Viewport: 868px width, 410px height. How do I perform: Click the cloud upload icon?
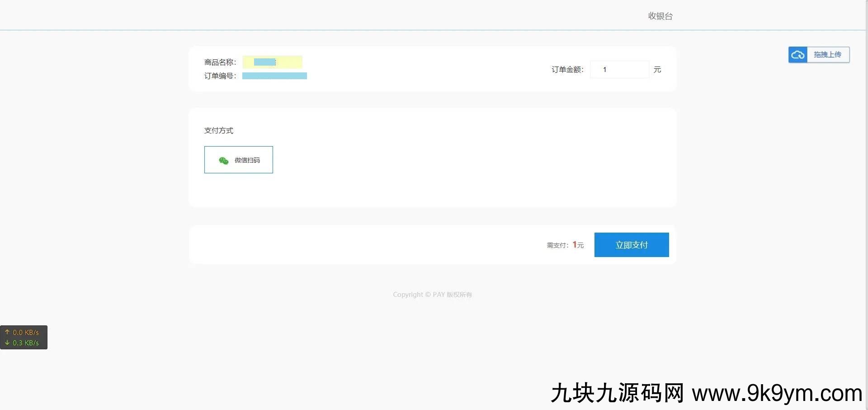pyautogui.click(x=798, y=55)
